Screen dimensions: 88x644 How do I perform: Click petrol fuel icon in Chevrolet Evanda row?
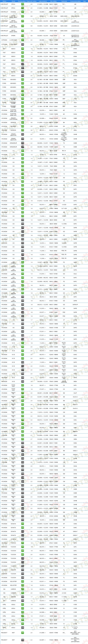tap(23, 12)
